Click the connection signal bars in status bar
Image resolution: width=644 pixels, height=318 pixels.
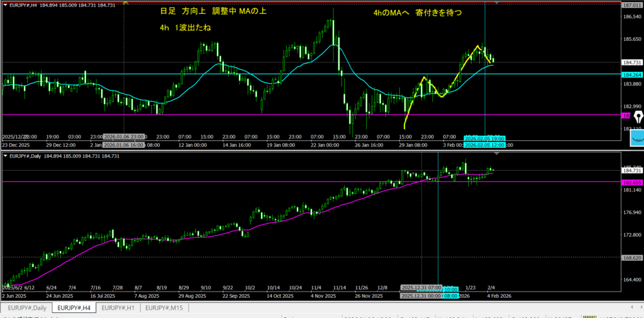pos(588,317)
